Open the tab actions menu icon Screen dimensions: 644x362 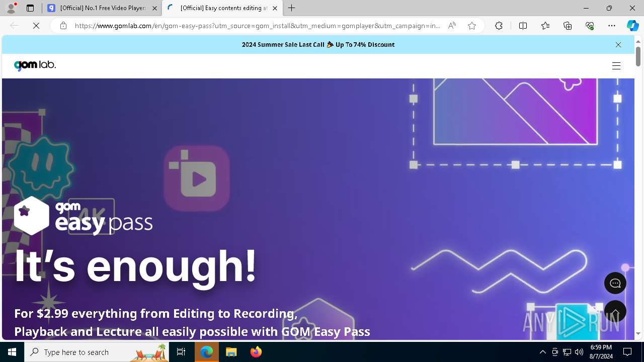coord(30,8)
